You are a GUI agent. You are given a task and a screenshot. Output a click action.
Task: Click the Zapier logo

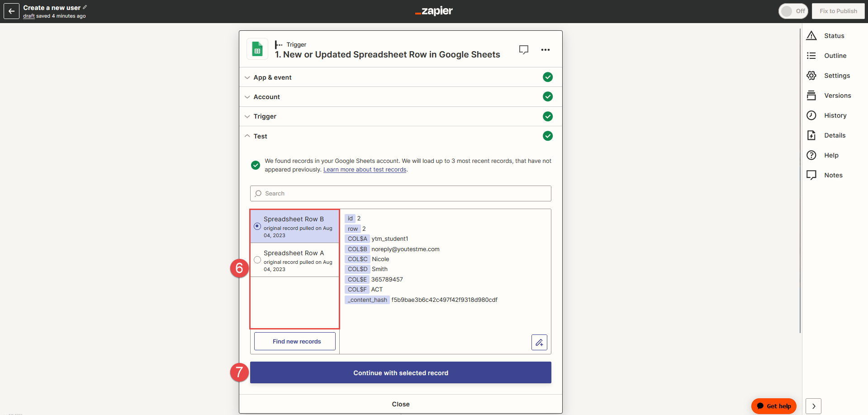[x=434, y=11]
